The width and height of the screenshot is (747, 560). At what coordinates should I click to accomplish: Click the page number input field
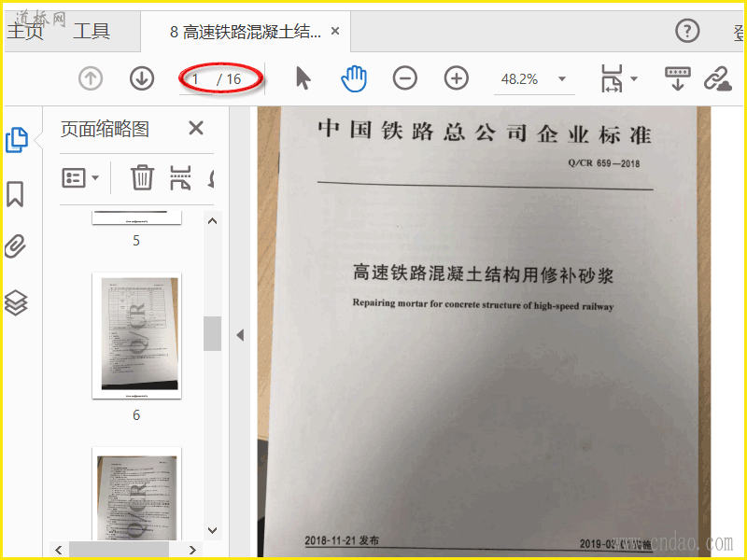[x=198, y=79]
